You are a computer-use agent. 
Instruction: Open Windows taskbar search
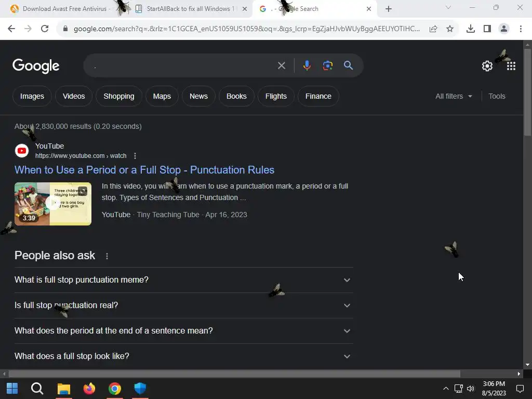[x=37, y=389]
